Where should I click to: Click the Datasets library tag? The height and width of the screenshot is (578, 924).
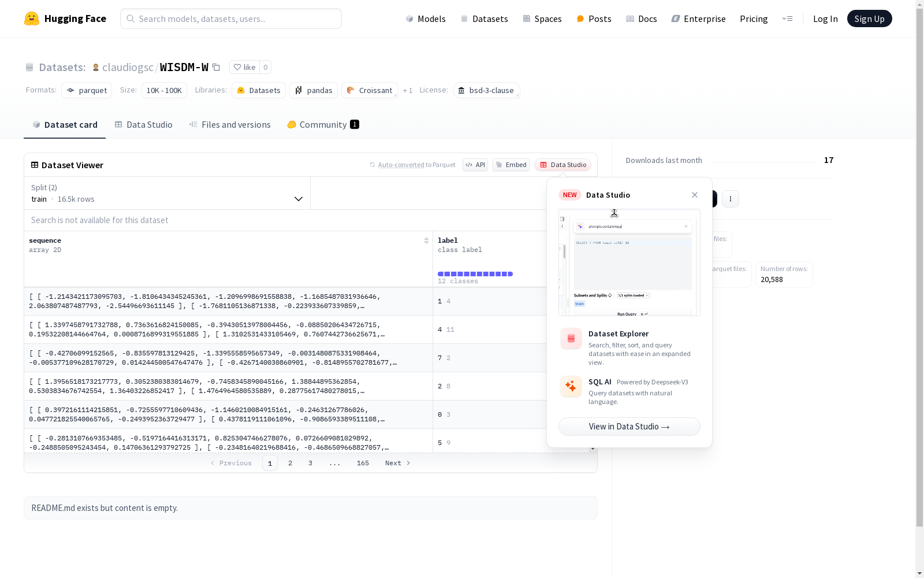259,90
